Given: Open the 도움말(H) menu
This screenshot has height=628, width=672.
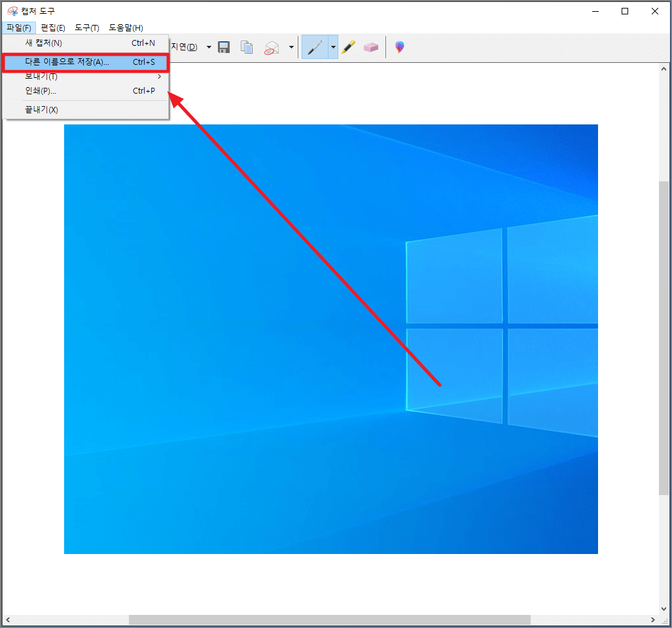Looking at the screenshot, I should tap(126, 28).
